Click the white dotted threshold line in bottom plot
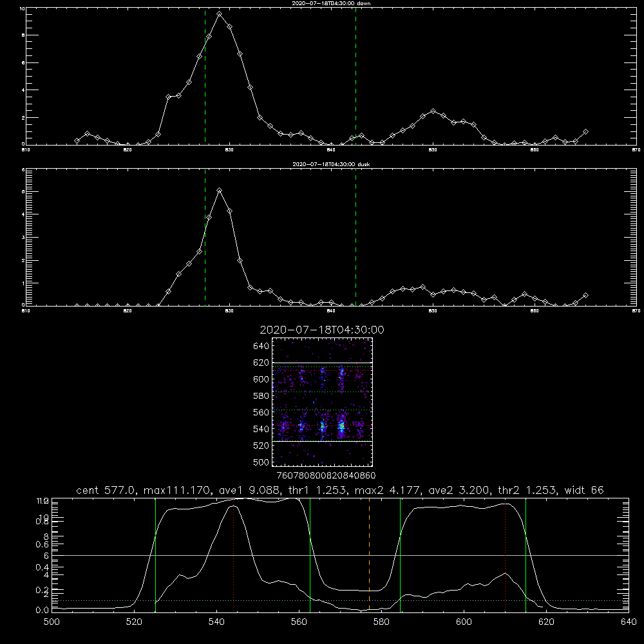 pos(340,600)
